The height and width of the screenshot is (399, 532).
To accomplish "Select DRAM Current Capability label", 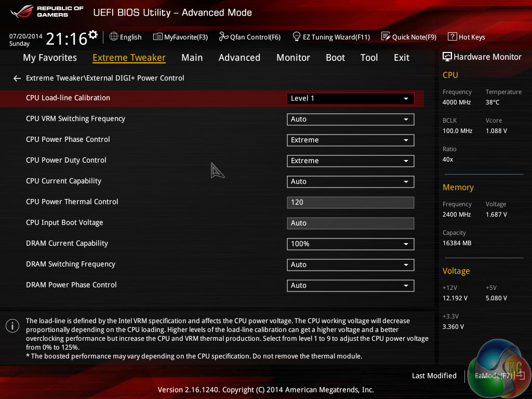I will pos(67,243).
